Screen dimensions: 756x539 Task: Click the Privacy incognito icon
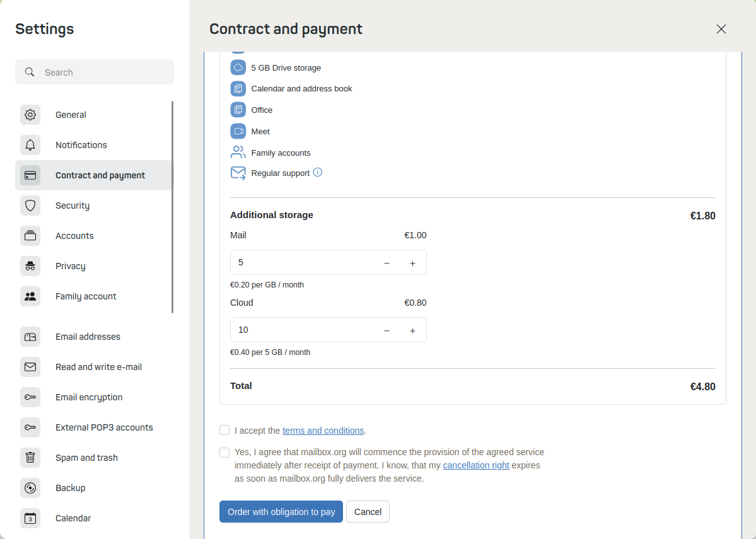[x=30, y=266]
